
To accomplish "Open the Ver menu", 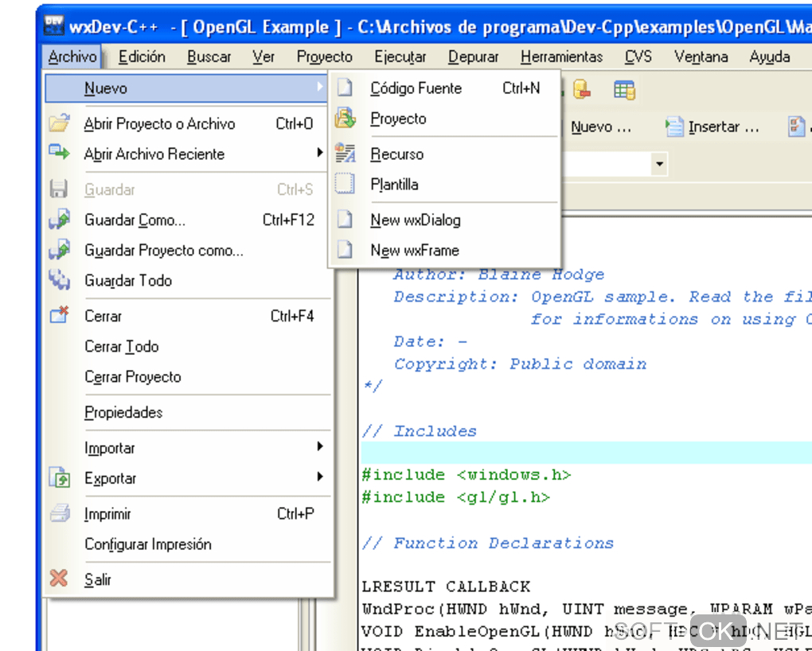I will pyautogui.click(x=263, y=57).
